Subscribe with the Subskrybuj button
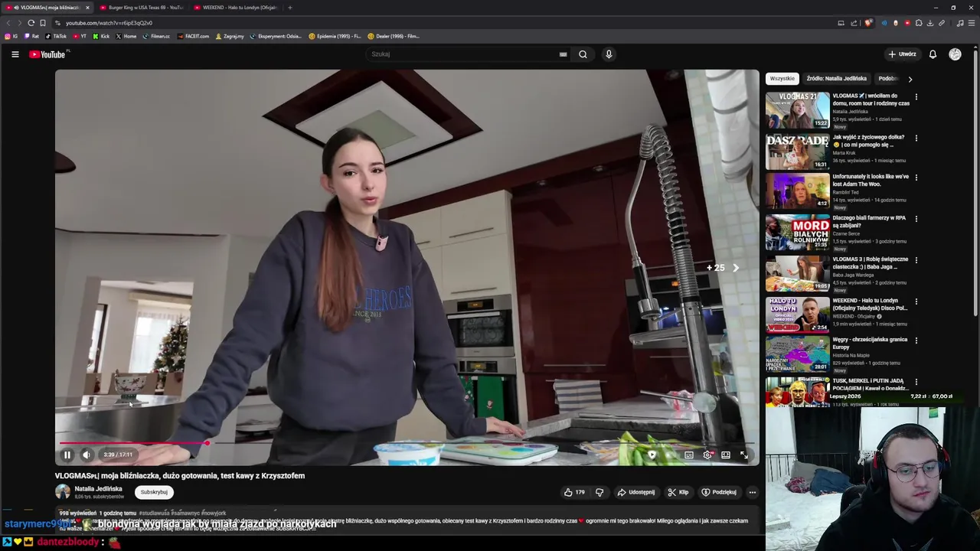The width and height of the screenshot is (980, 551). (x=154, y=492)
